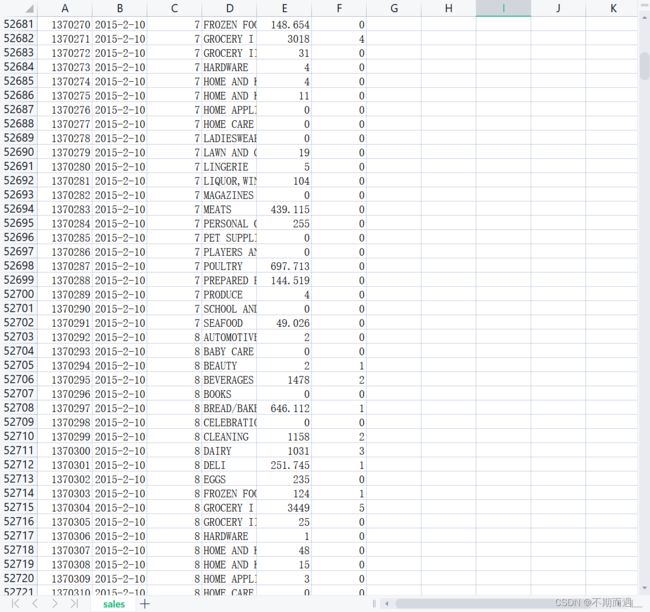Click the select-all corner triangle
Image resolution: width=650 pixels, height=612 pixels.
coord(29,9)
